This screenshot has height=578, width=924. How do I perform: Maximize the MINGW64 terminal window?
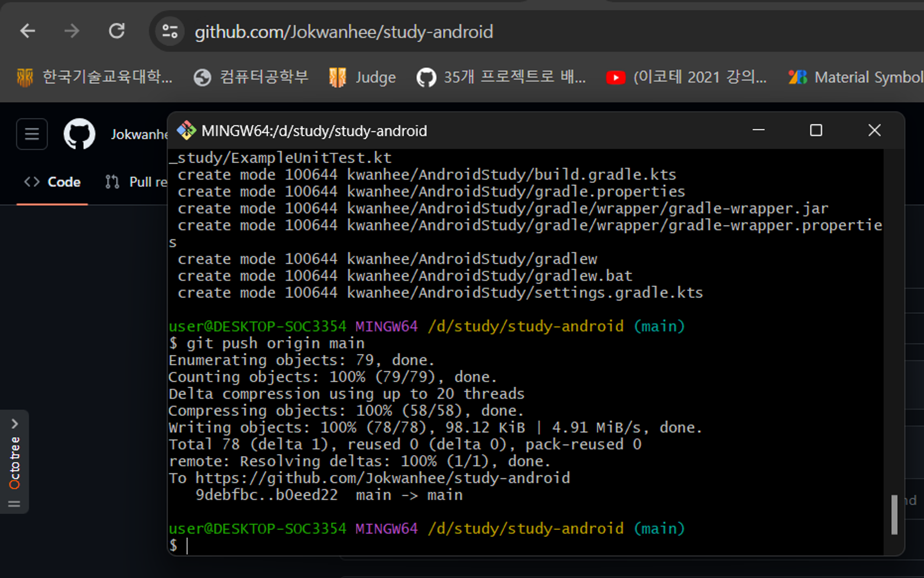(x=816, y=130)
